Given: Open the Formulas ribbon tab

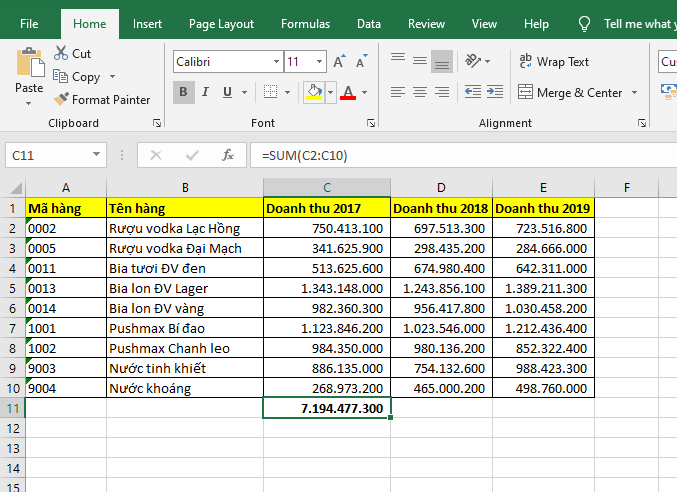Looking at the screenshot, I should (305, 24).
